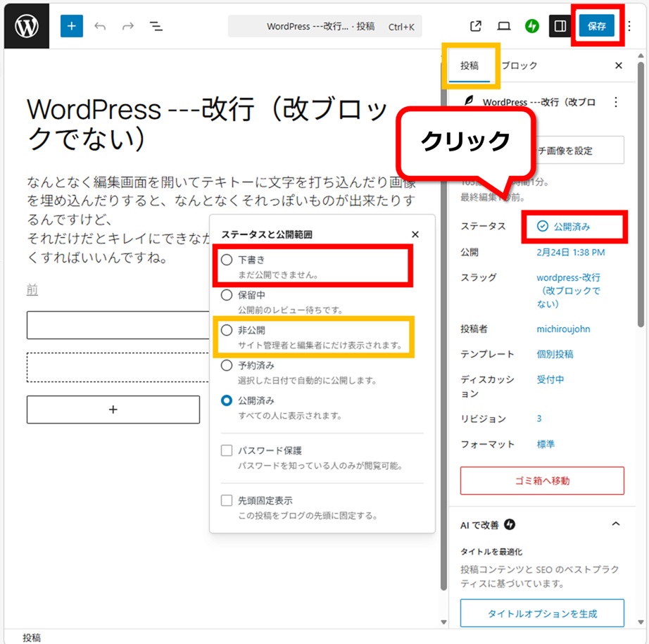This screenshot has width=649, height=644.
Task: Click the ゴミ箱へ移動 button
Action: click(x=542, y=481)
